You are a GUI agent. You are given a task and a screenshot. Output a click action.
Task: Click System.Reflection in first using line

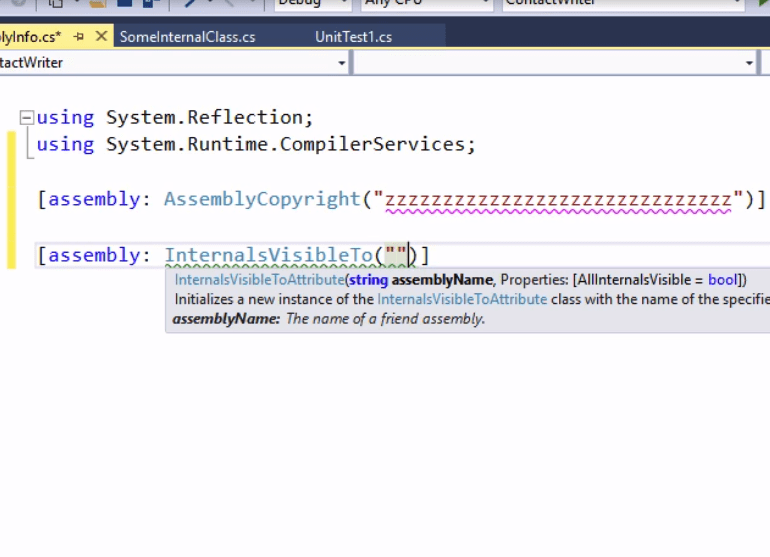pyautogui.click(x=205, y=117)
